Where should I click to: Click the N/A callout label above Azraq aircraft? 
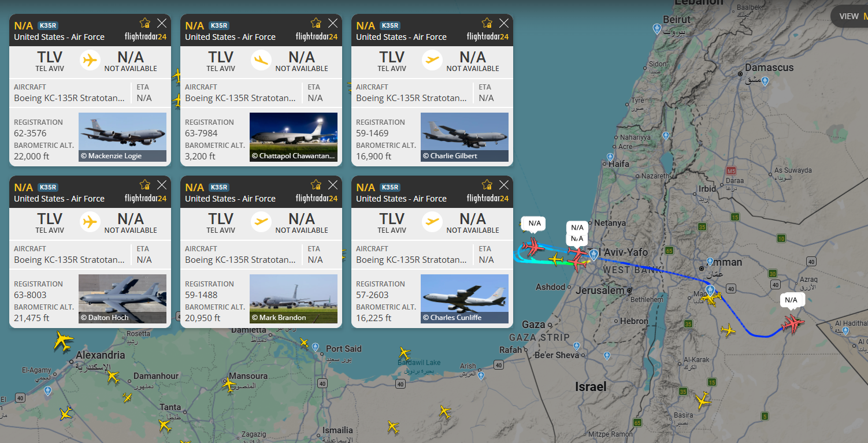click(x=791, y=300)
